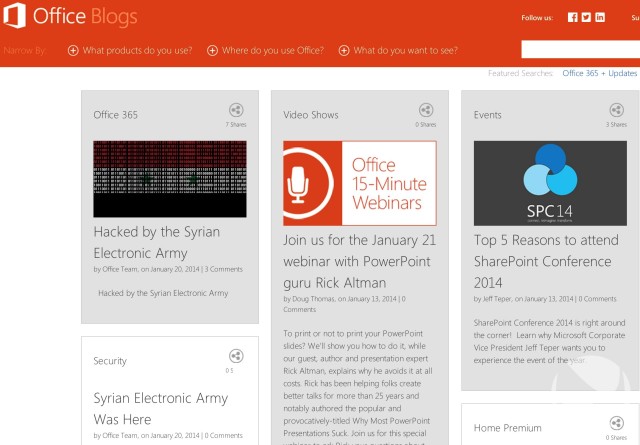This screenshot has width=640, height=445.
Task: Click '3 Comments' on the Hacked post
Action: (x=224, y=269)
